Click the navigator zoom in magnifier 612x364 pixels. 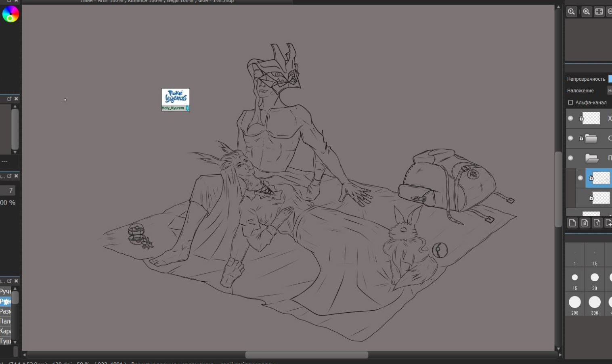587,12
